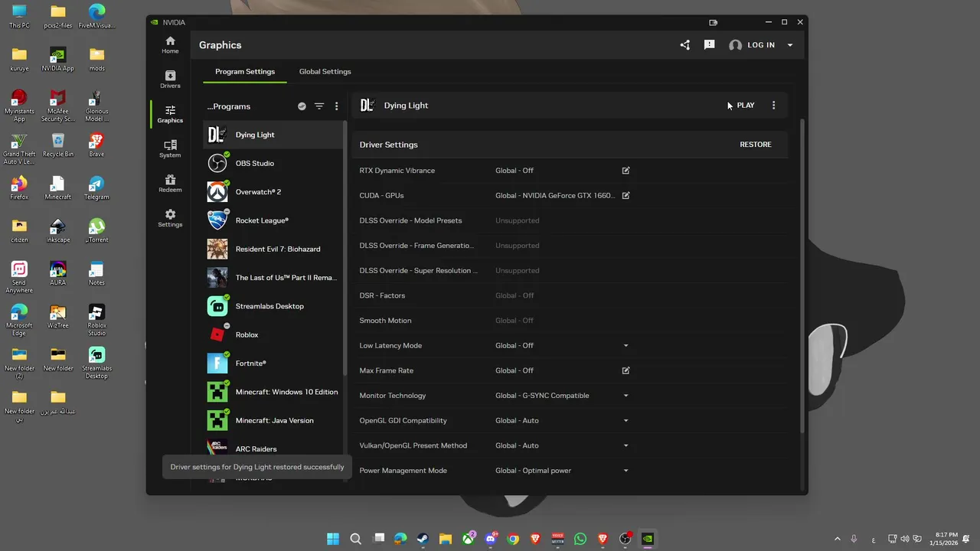The height and width of the screenshot is (551, 980).
Task: Select Streamlabs Desktop in programs list
Action: [x=273, y=306]
